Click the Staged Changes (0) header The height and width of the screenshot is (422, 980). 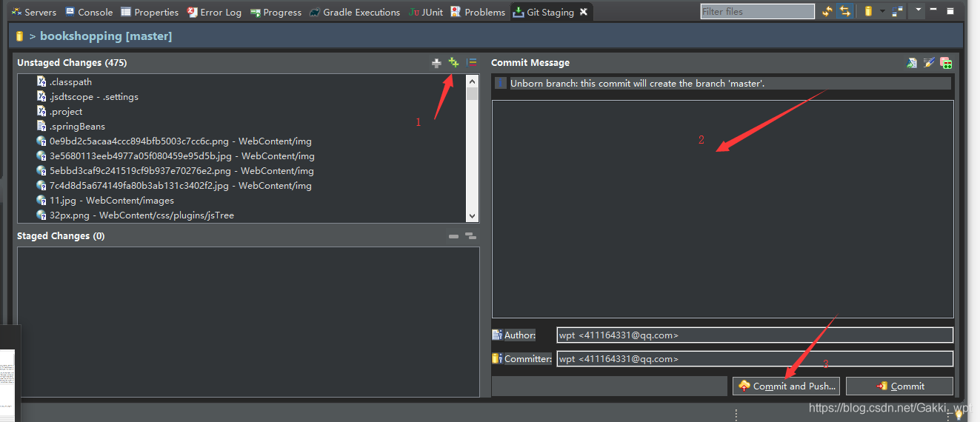61,235
